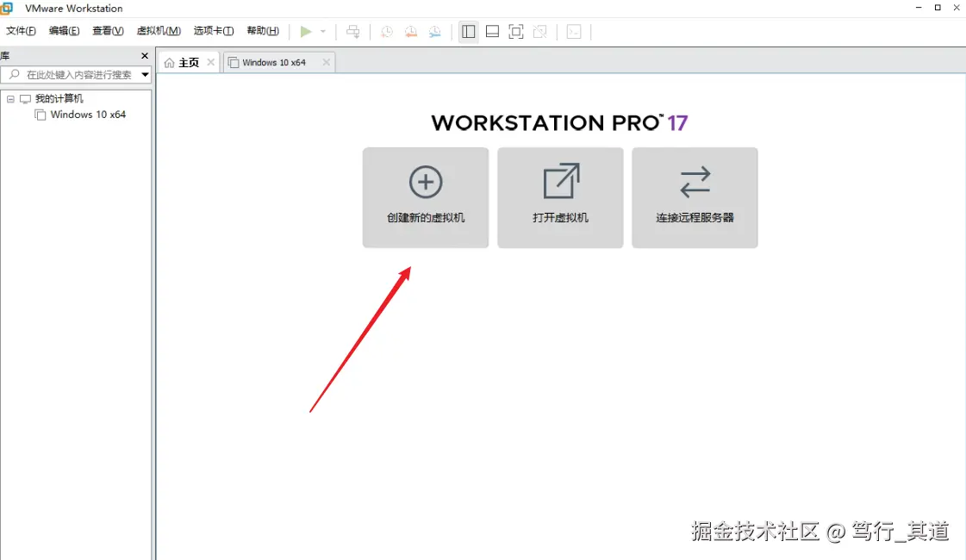Screen dimensions: 966x560
Task: Click the 连接远程服务器 button
Action: point(695,198)
